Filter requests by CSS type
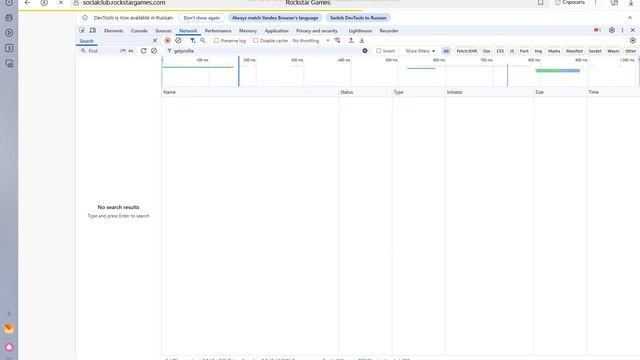 (x=500, y=51)
